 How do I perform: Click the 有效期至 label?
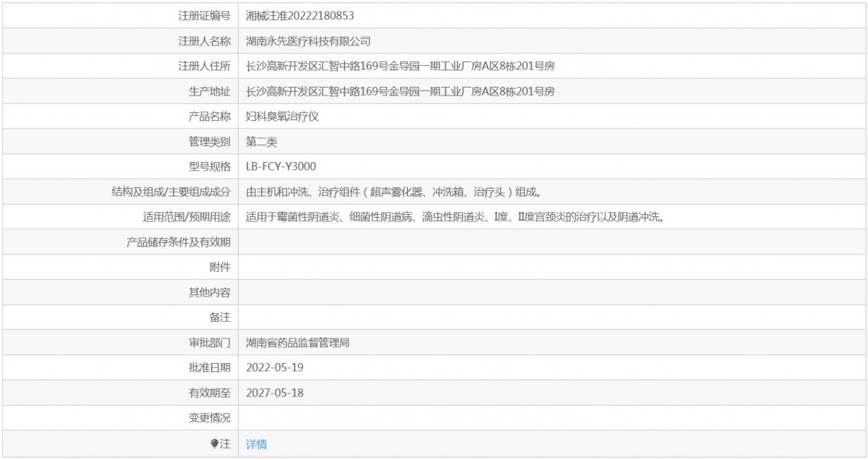click(x=209, y=393)
